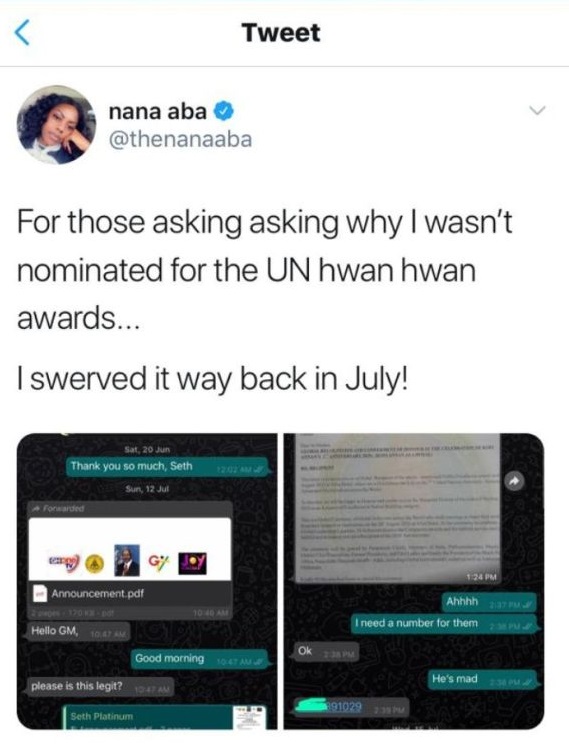Open the right WhatsApp chat screenshot
The height and width of the screenshot is (747, 569).
(414, 581)
